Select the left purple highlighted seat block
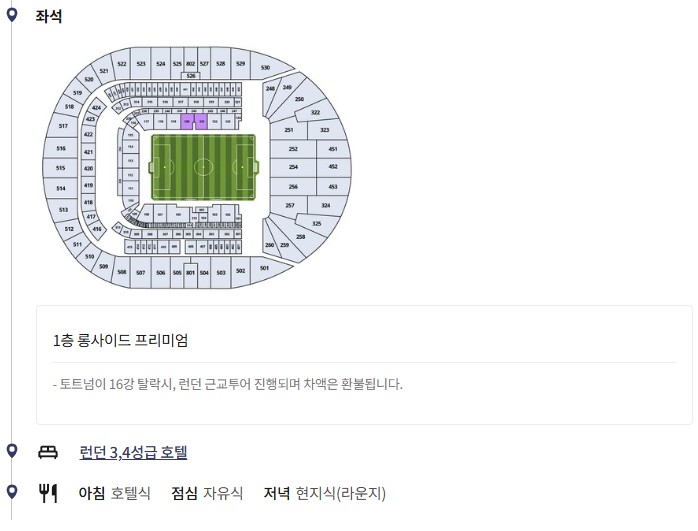 [x=187, y=121]
